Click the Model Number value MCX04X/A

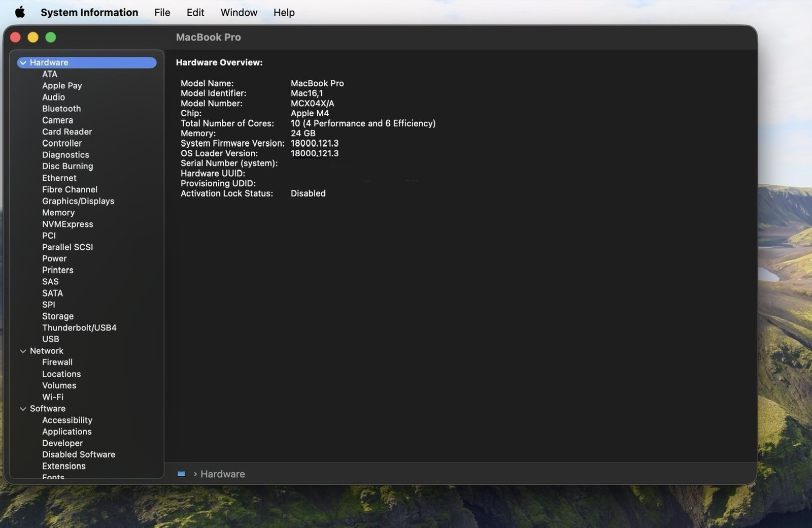tap(312, 104)
